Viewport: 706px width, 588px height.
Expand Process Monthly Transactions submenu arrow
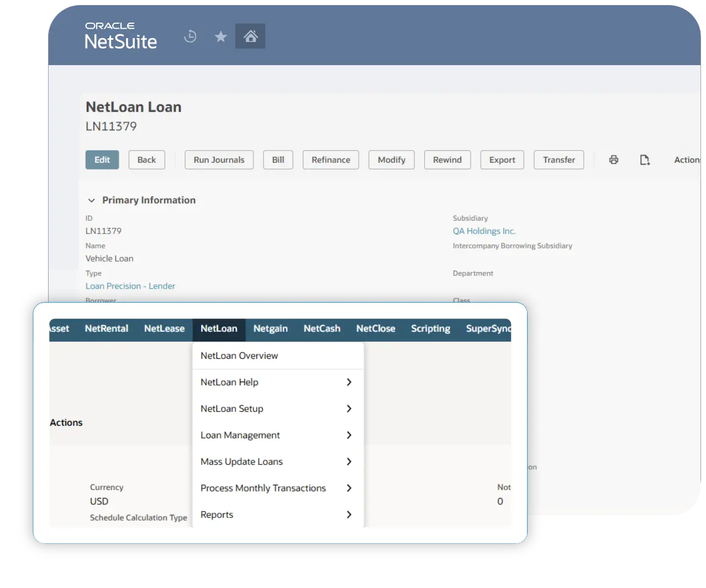pyautogui.click(x=349, y=488)
